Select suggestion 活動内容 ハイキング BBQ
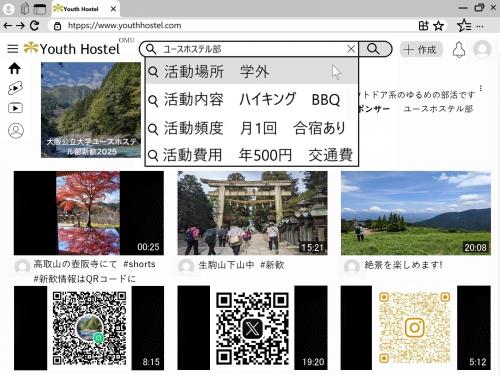Viewport: 500px width, 375px height. coord(252,99)
